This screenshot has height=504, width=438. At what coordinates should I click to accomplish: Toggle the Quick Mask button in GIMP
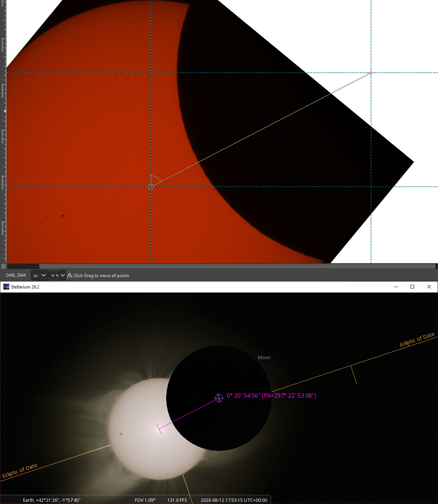click(x=3, y=266)
